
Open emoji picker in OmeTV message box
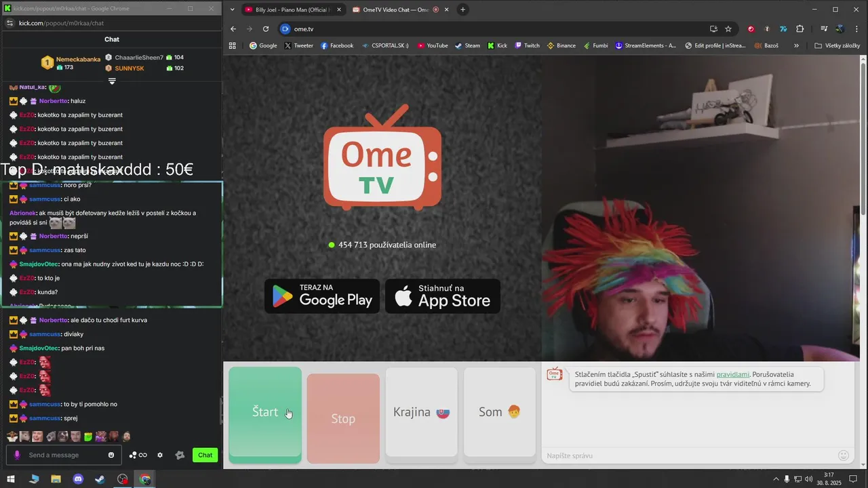click(844, 455)
